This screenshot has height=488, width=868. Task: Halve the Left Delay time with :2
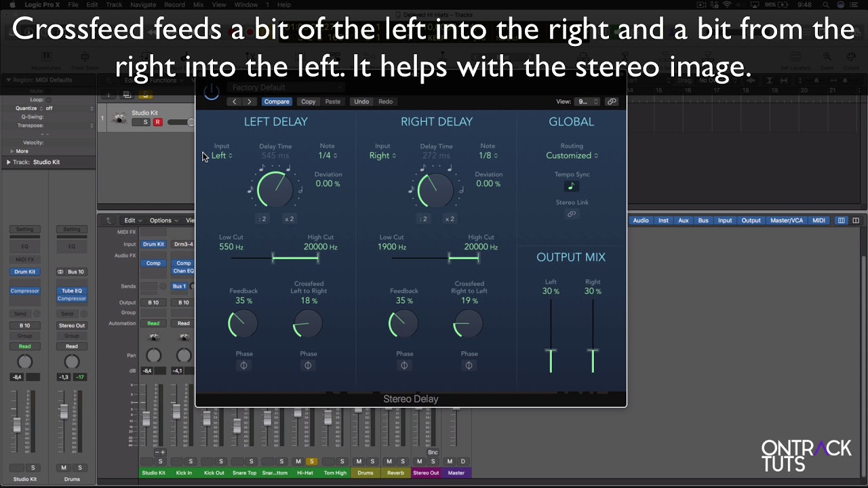click(x=263, y=219)
